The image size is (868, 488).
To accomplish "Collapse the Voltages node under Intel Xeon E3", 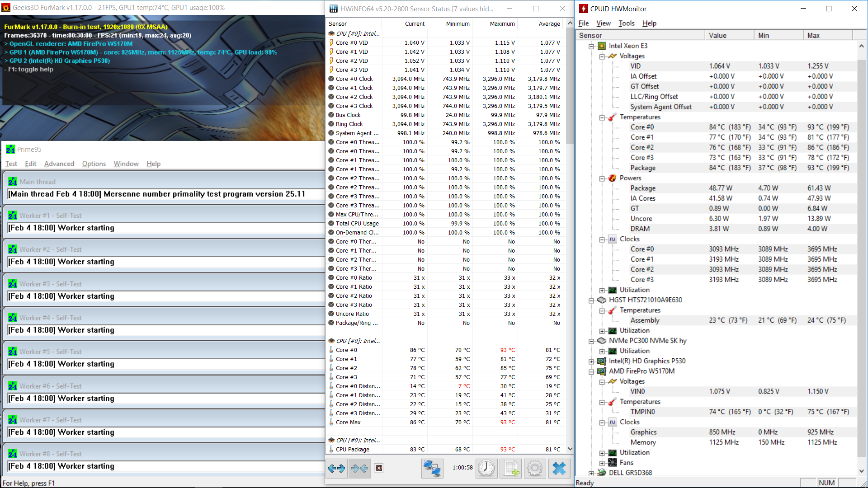I will coord(602,56).
